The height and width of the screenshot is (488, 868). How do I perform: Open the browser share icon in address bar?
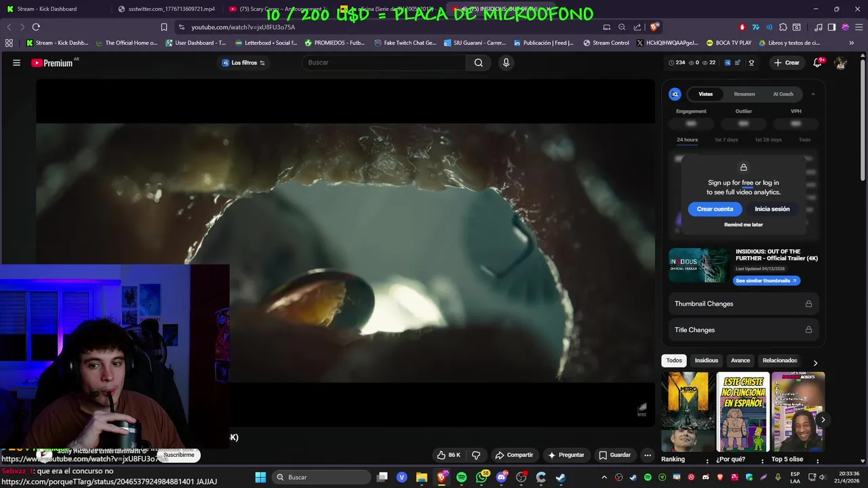pos(637,27)
